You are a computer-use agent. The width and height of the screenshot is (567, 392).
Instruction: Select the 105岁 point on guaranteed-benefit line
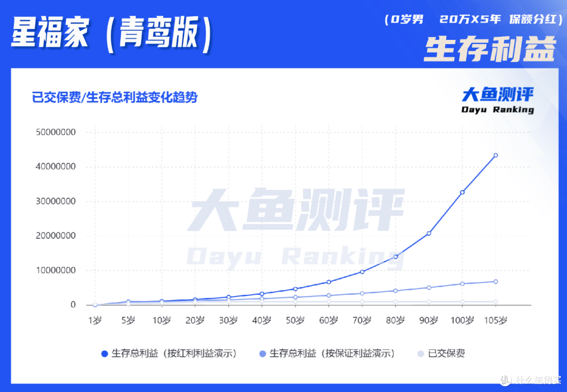tap(496, 281)
